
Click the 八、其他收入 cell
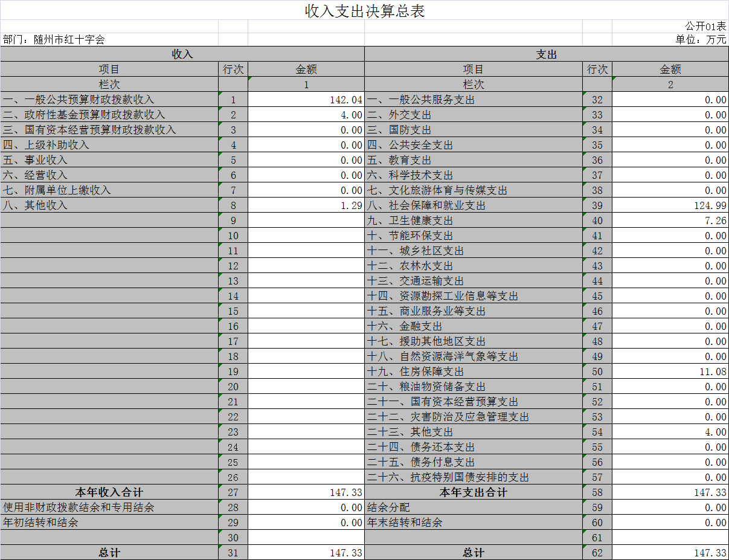pyautogui.click(x=109, y=205)
